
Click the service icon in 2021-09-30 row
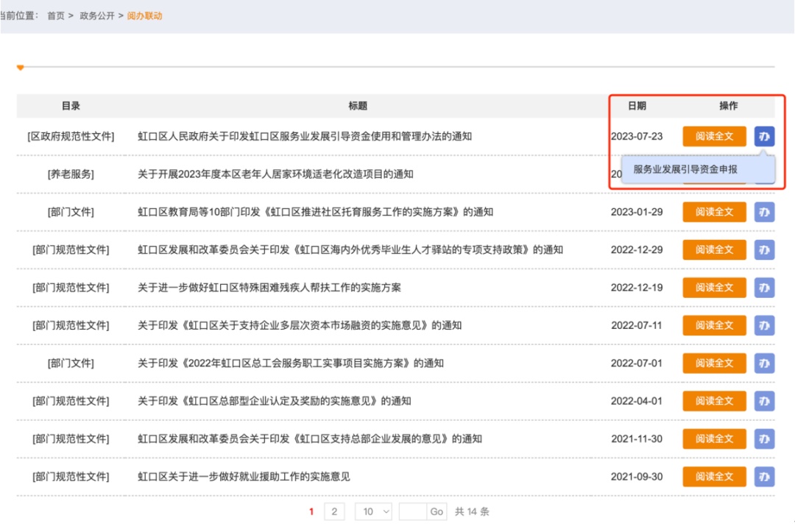click(x=764, y=477)
